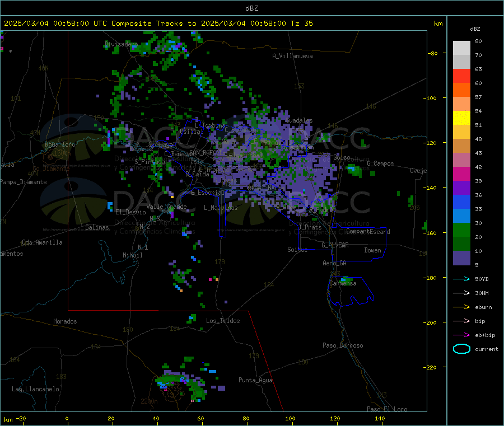
Task: Click the bip pink arrow legend icon
Action: pos(461,321)
